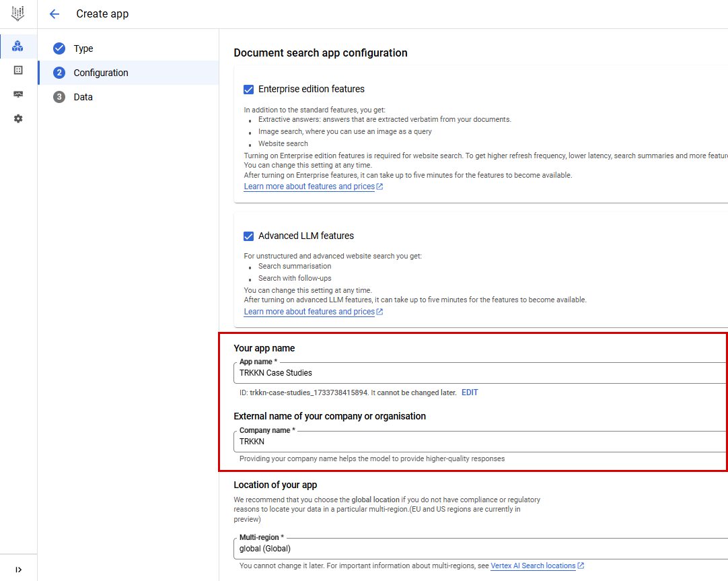The height and width of the screenshot is (581, 728).
Task: Click the Create app heading area
Action: (102, 13)
